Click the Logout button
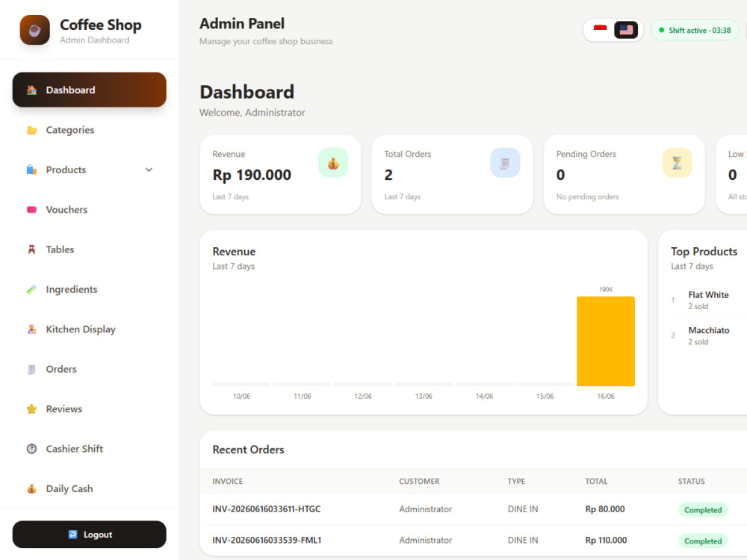Image resolution: width=747 pixels, height=560 pixels. click(x=89, y=535)
